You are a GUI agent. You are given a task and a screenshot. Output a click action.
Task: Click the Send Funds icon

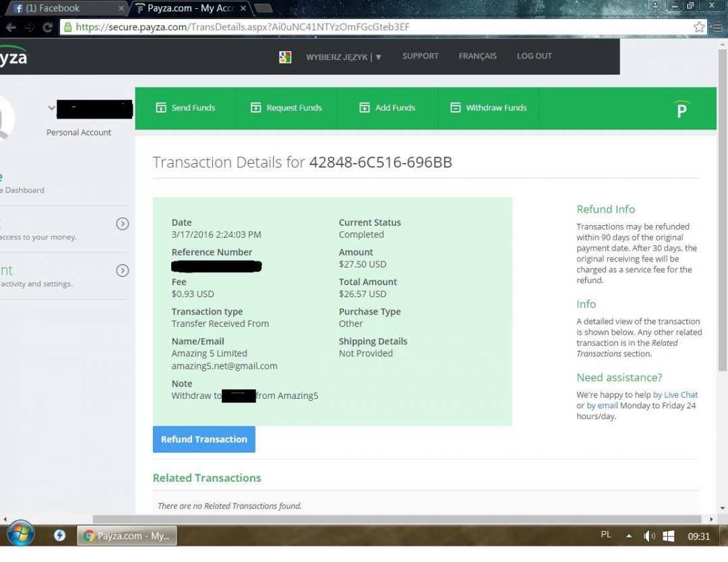(x=161, y=108)
